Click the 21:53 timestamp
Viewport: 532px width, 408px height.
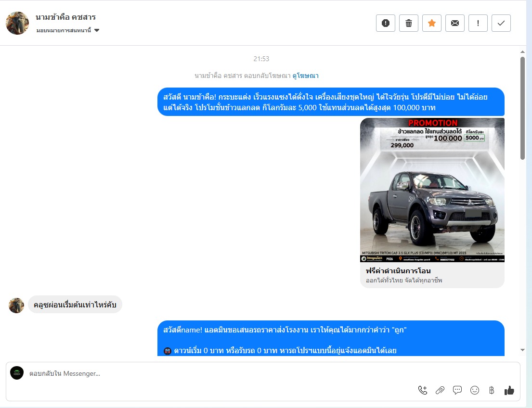pos(261,59)
